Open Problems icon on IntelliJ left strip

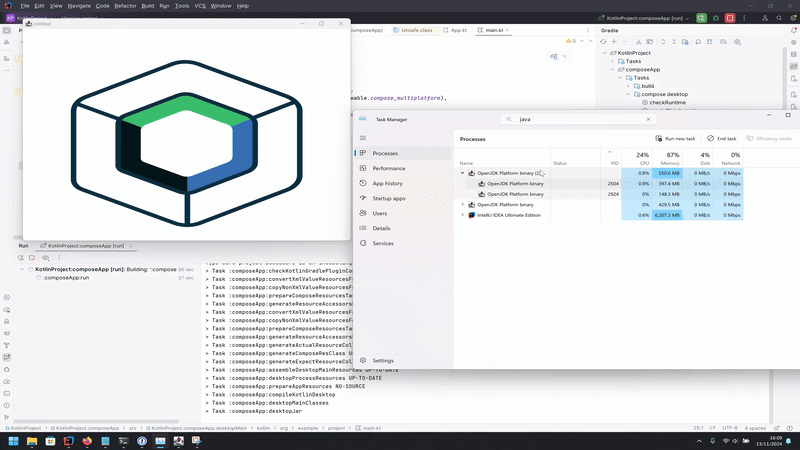pyautogui.click(x=7, y=406)
